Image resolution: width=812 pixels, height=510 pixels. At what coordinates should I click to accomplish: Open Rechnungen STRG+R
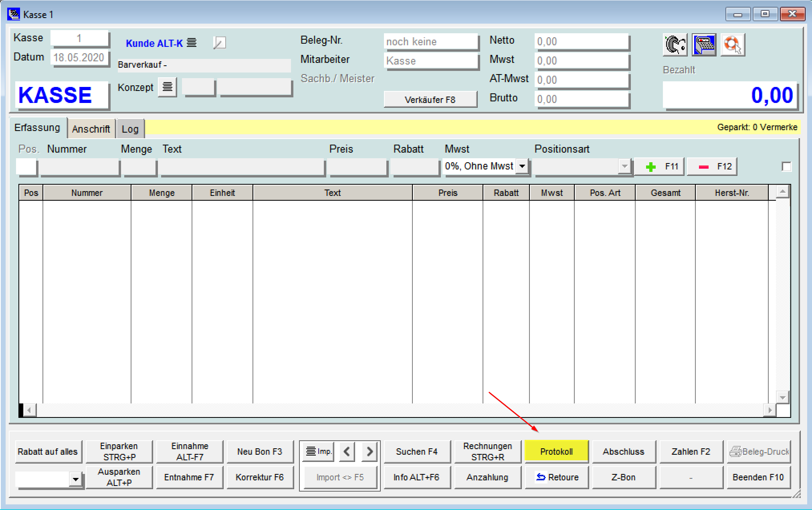(x=487, y=452)
